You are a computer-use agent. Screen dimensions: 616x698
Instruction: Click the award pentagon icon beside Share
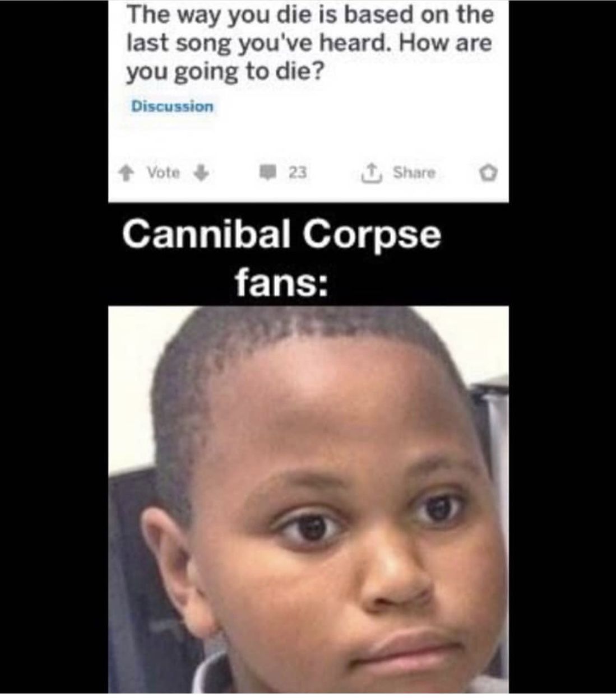[489, 173]
